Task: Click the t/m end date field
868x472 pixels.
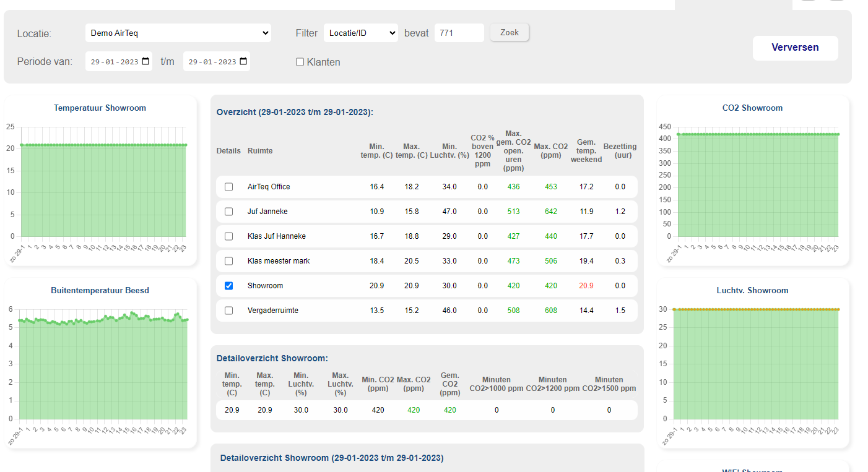Action: click(x=216, y=61)
